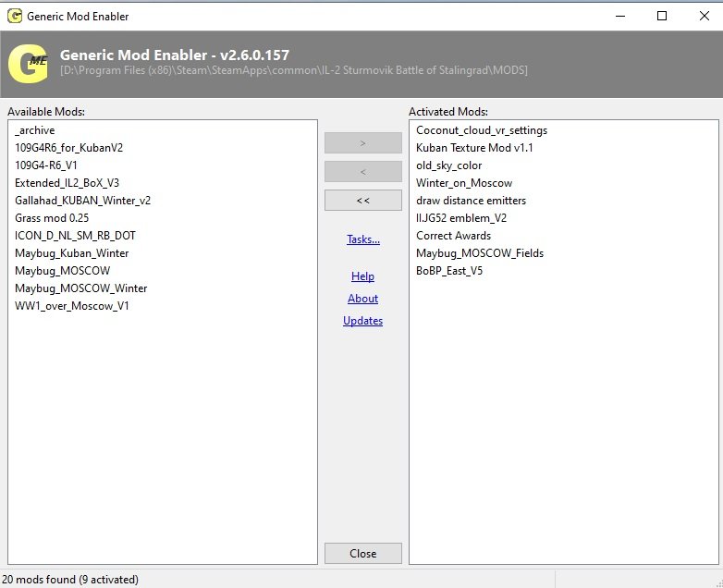The image size is (723, 588).
Task: Click the Generic Mod Enabler title bar icon
Action: point(15,16)
